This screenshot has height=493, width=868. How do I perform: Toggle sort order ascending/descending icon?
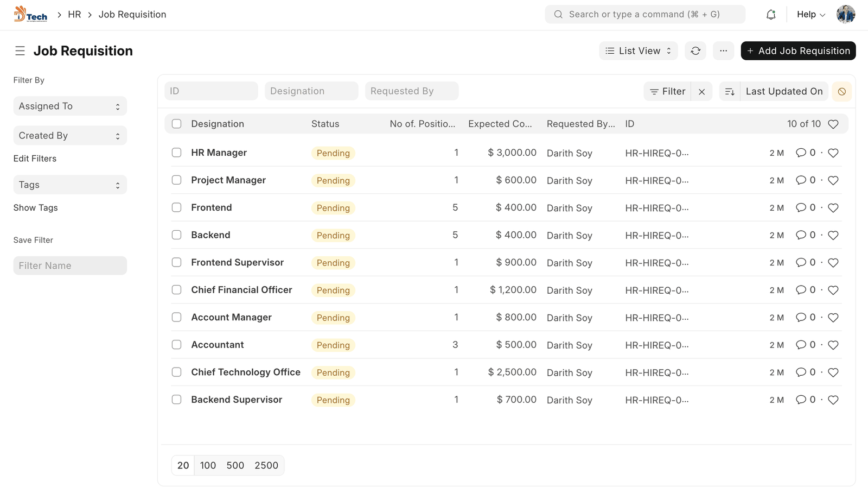[730, 92]
